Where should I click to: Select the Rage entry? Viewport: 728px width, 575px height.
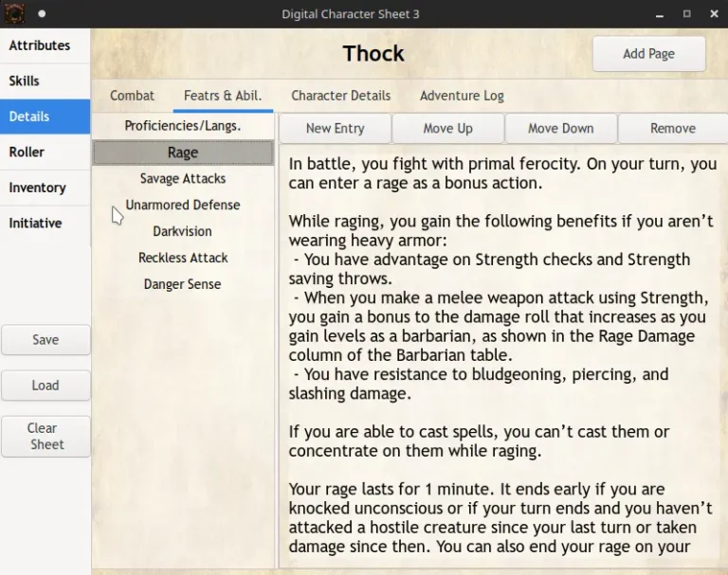(x=183, y=153)
